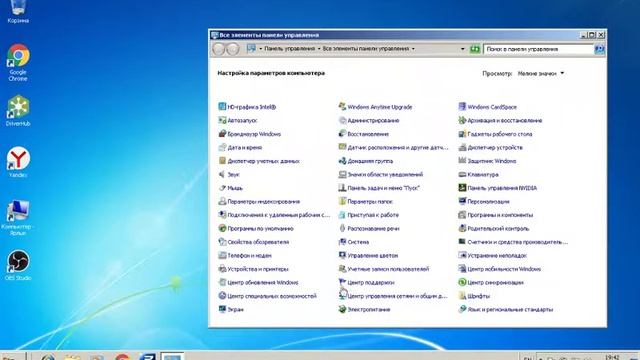Open Центр обновления Windows link
Screen dimensions: 640x360
coord(262,282)
